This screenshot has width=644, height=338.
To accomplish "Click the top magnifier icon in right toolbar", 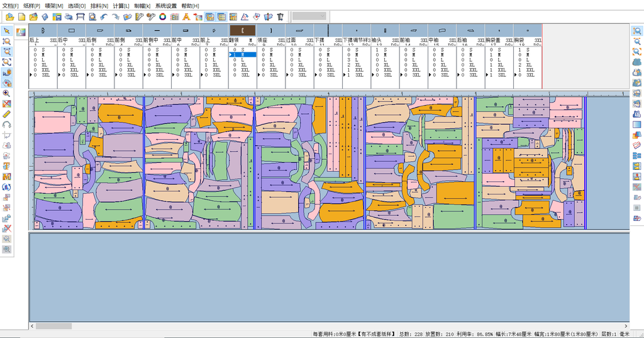I will point(637,31).
